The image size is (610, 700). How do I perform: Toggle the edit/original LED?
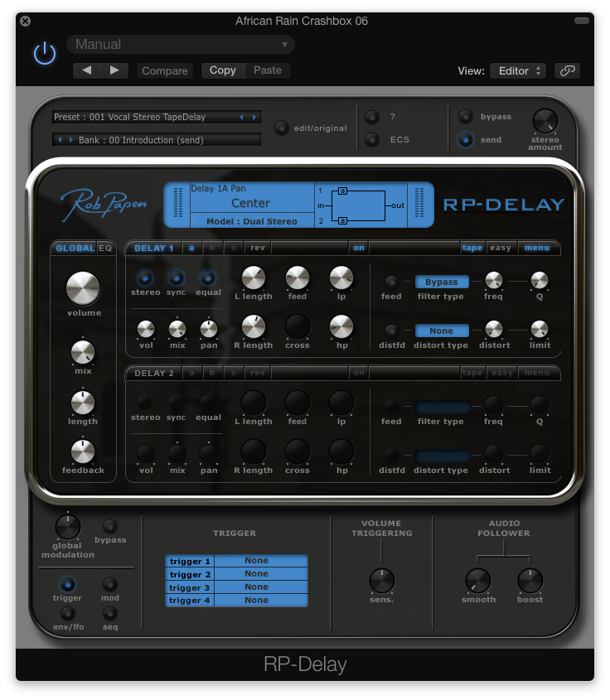pos(281,128)
